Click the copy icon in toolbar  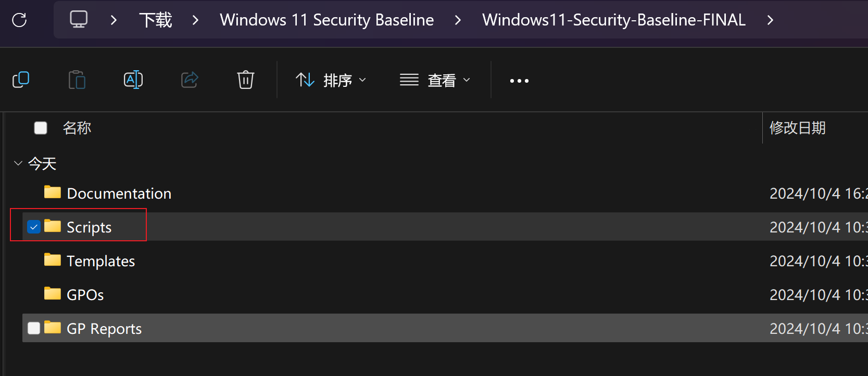pos(21,80)
